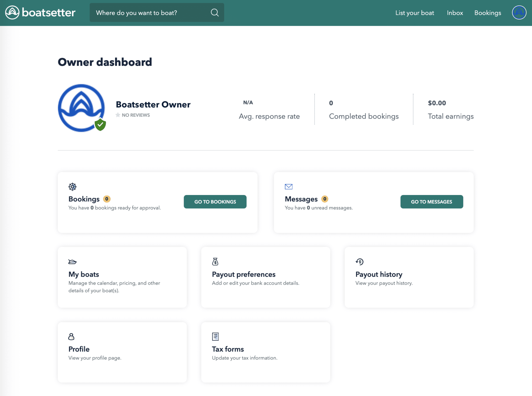This screenshot has width=532, height=396.
Task: Open the Inbox navigation item
Action: (x=455, y=13)
